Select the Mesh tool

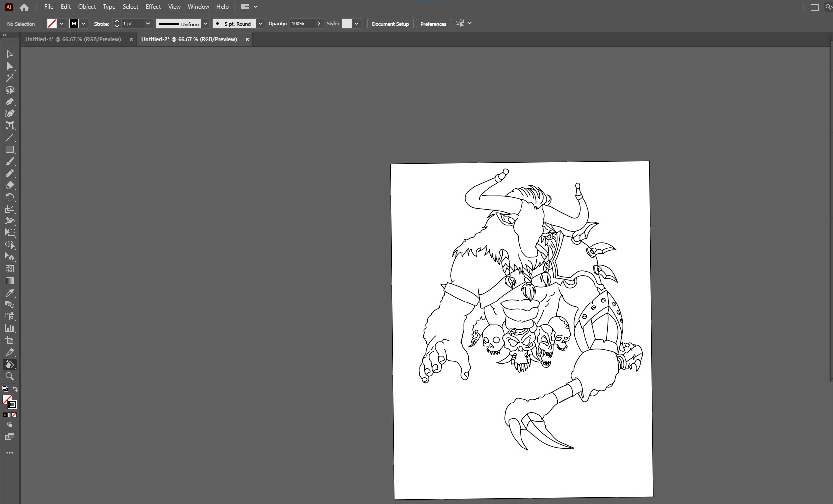(x=9, y=269)
